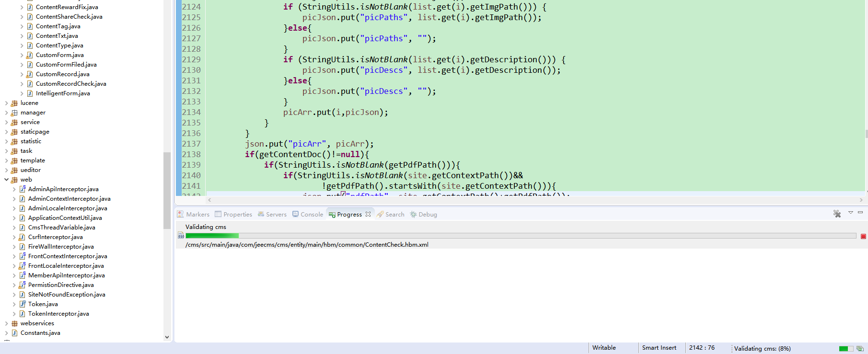Screen dimensions: 868x354
Task: Select ApplicationContextUtil.java in the tree
Action: tap(65, 218)
